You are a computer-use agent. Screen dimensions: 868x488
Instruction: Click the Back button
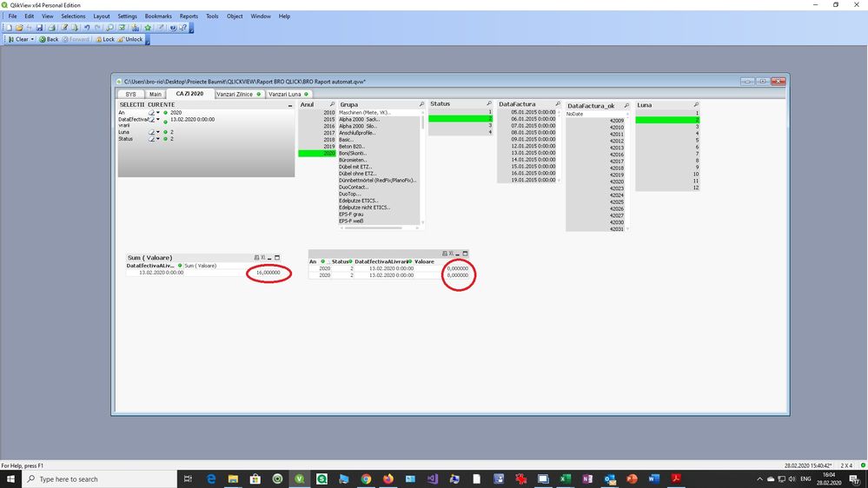(49, 39)
